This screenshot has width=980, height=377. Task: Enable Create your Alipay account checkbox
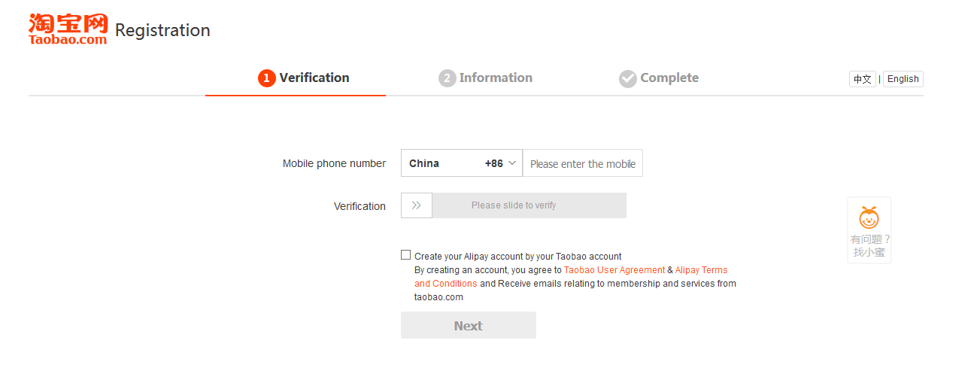(x=406, y=255)
